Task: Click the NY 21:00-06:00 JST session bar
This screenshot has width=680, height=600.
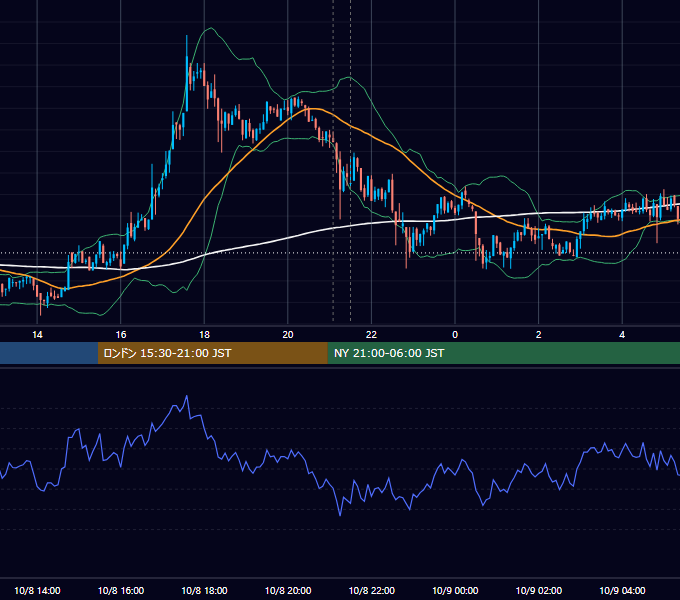Action: click(x=503, y=353)
